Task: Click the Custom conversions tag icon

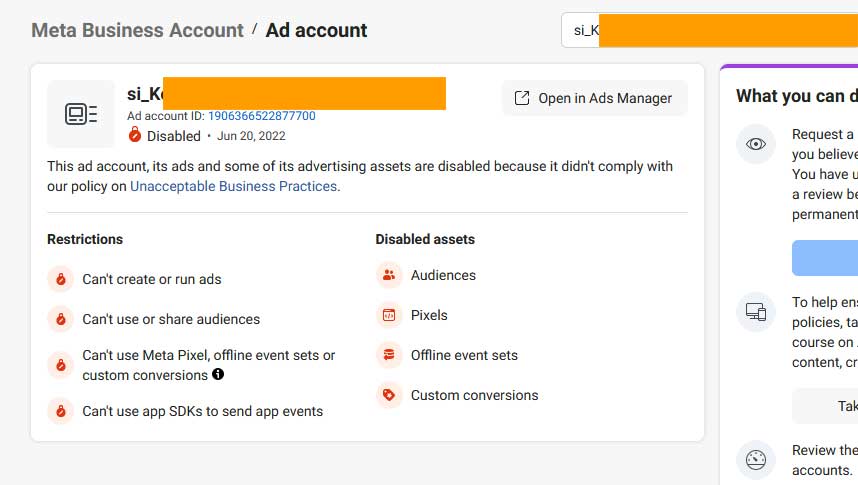Action: 389,395
